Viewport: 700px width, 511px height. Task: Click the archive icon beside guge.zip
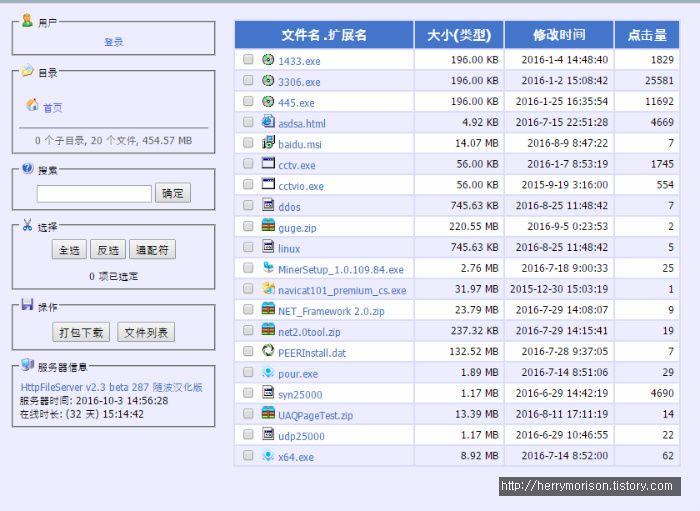(x=268, y=226)
